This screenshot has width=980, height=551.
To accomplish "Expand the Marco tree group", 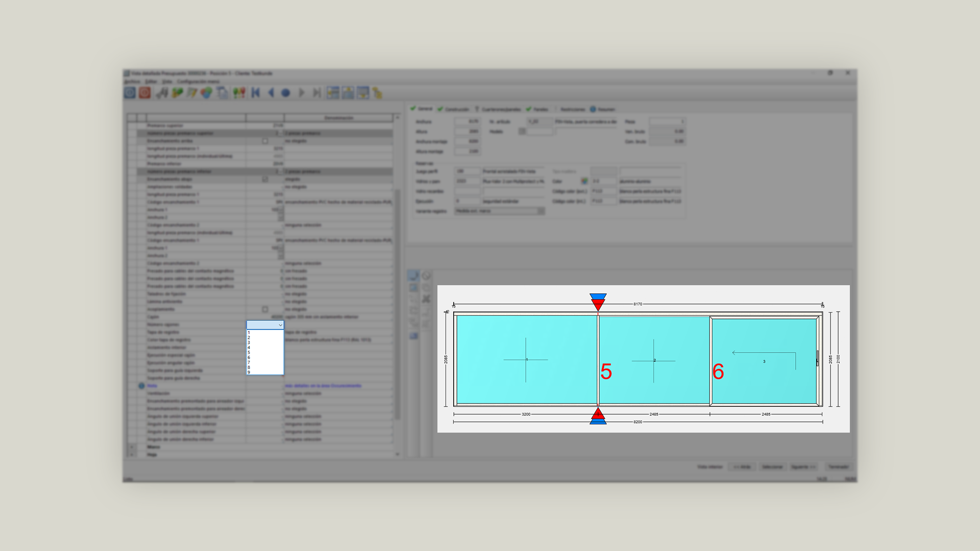I will point(132,447).
